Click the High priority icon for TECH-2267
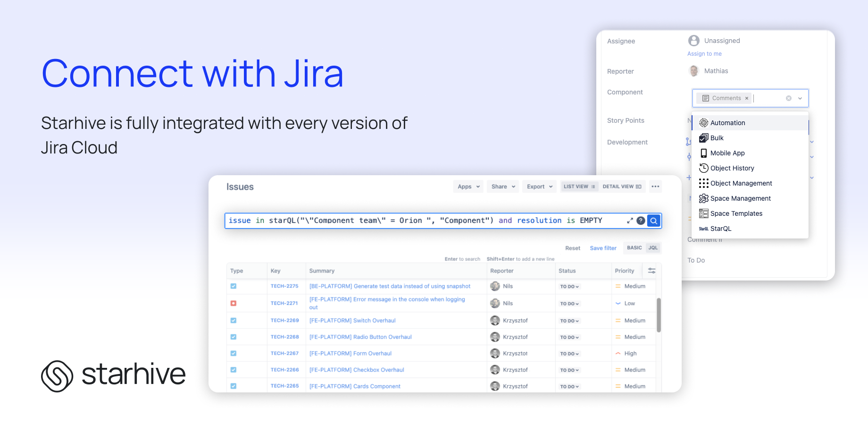The image size is (868, 425). pyautogui.click(x=618, y=353)
